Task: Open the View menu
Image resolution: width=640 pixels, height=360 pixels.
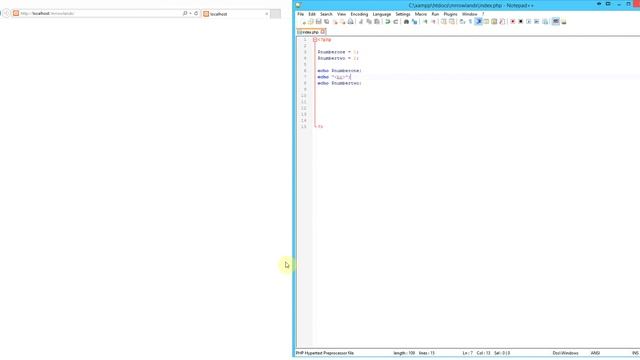Action: coord(341,14)
